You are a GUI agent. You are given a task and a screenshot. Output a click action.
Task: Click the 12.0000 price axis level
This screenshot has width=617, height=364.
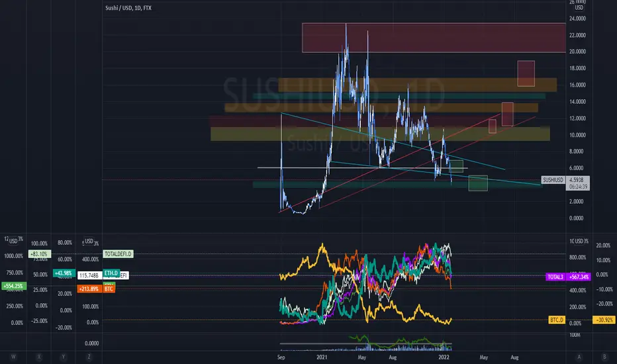pos(578,118)
